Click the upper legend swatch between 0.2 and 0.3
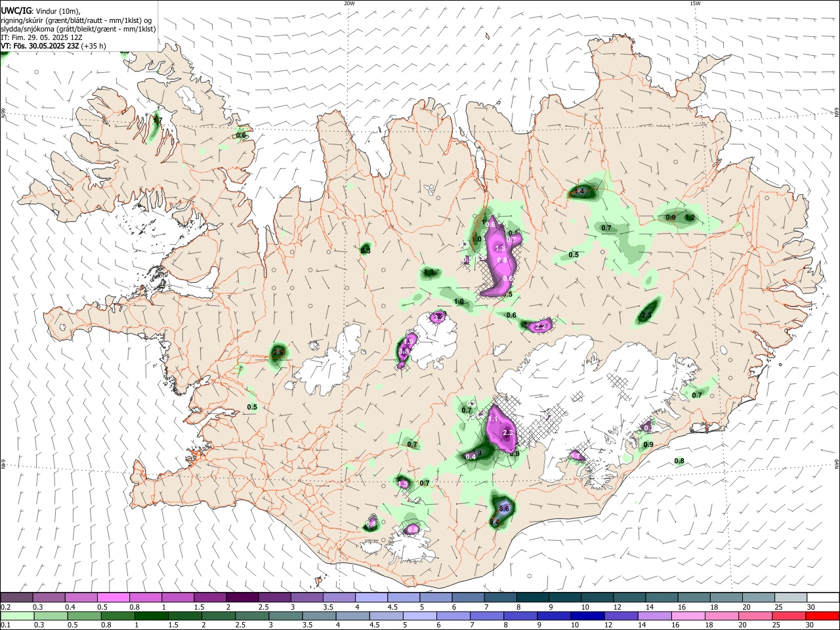 [17, 597]
